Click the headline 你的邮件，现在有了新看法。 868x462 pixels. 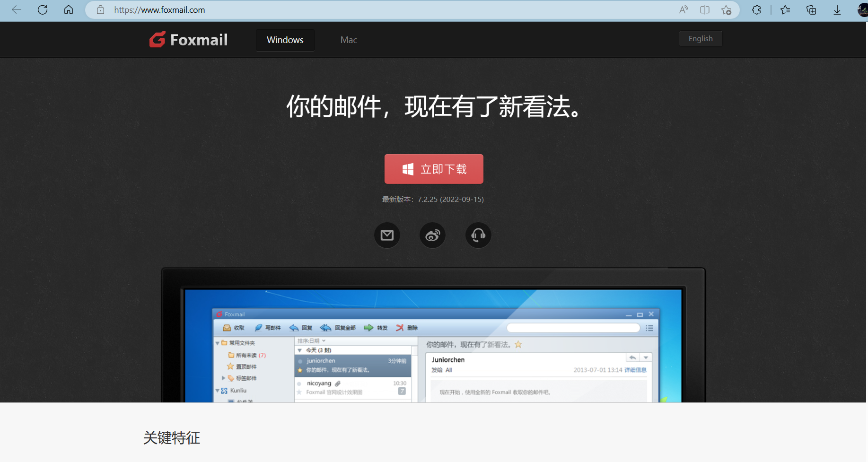[433, 106]
